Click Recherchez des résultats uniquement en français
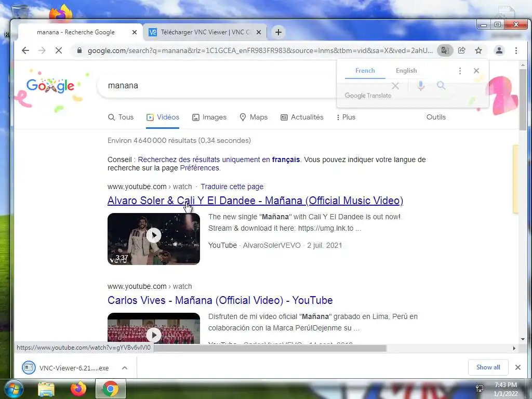Image resolution: width=532 pixels, height=399 pixels. pyautogui.click(x=219, y=159)
